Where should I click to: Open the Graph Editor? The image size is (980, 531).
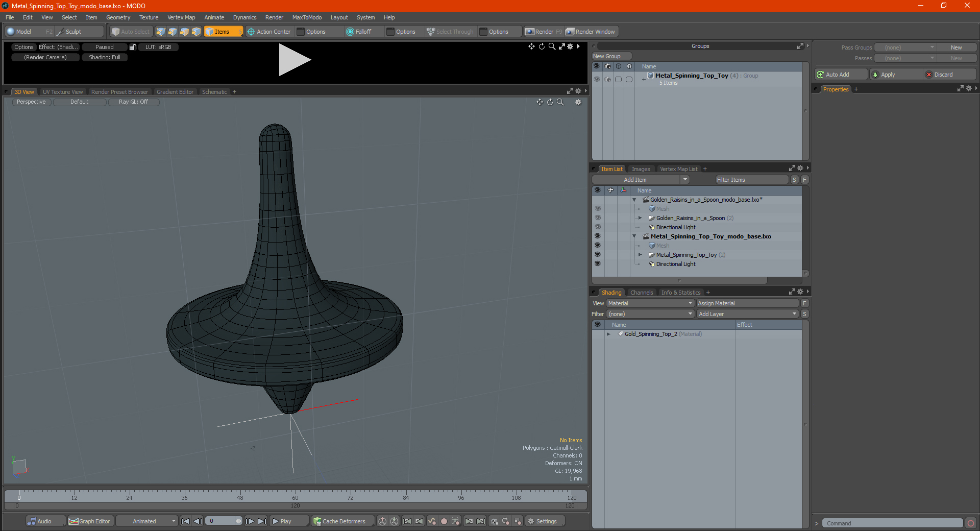[90, 521]
